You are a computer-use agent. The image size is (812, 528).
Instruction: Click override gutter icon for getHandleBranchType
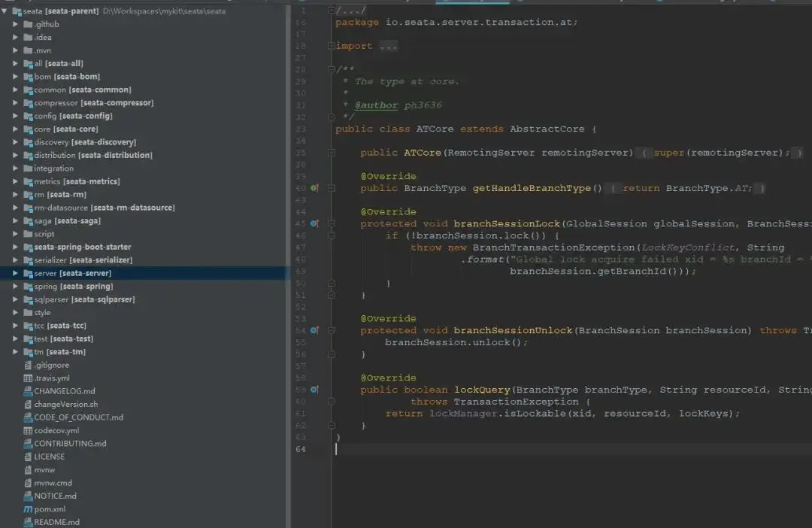point(314,188)
